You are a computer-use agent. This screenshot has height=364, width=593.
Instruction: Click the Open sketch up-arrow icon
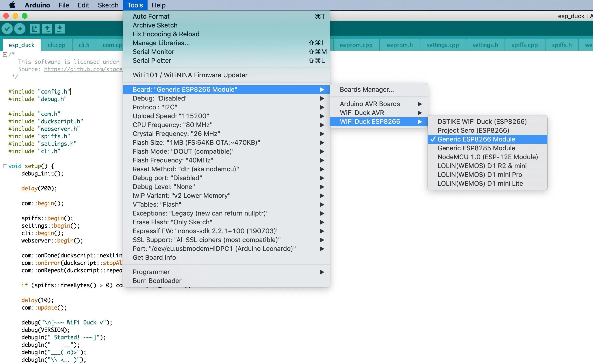(x=47, y=29)
